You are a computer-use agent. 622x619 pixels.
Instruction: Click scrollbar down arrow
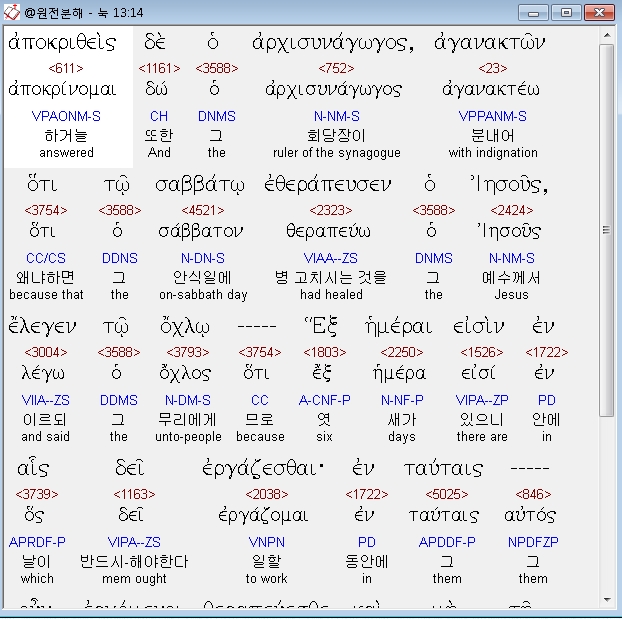click(607, 599)
